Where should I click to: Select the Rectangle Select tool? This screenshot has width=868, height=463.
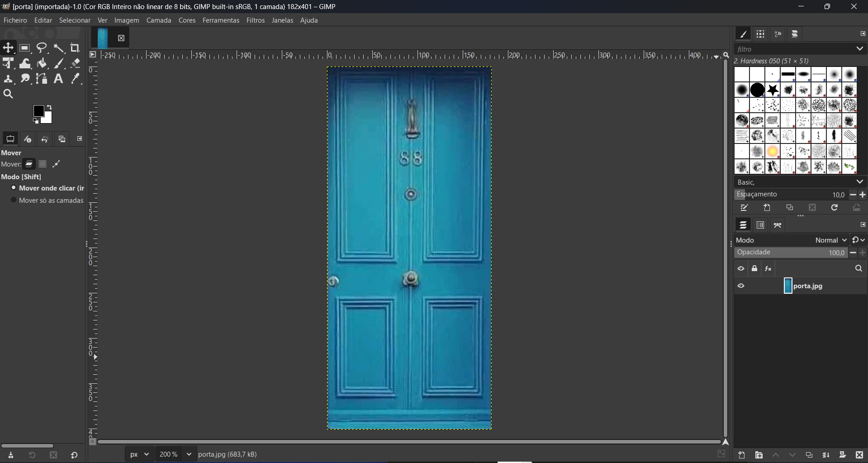[25, 48]
